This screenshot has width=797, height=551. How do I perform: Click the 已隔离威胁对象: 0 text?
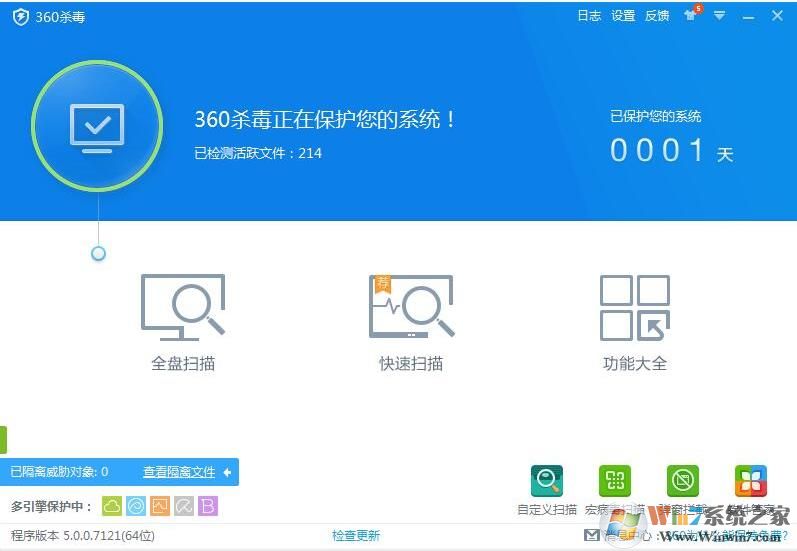[x=59, y=472]
